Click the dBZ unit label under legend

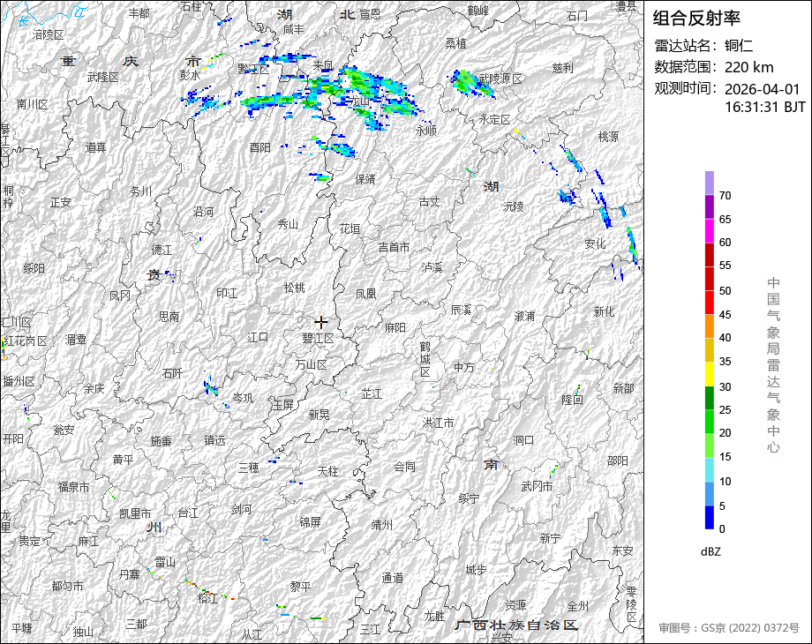coord(710,552)
